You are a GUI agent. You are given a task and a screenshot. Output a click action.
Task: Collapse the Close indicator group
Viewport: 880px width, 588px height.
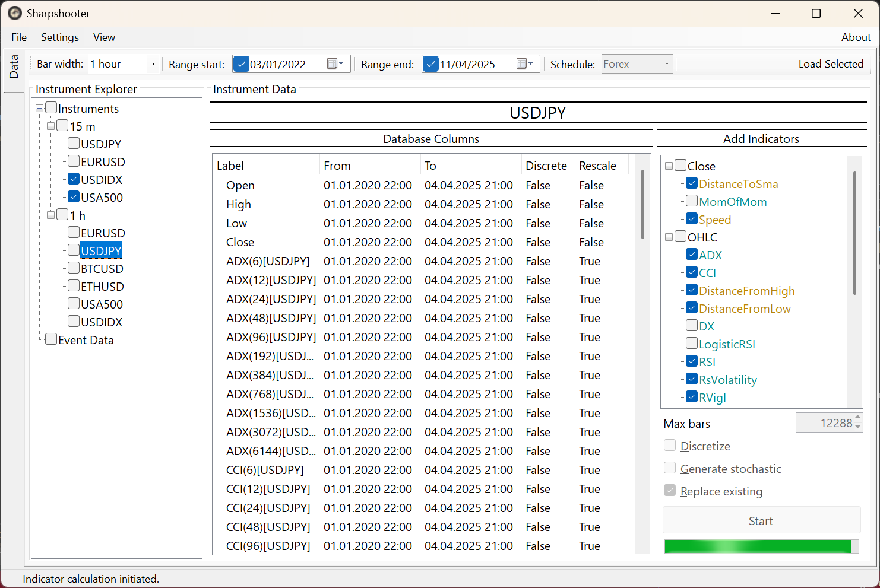point(669,166)
